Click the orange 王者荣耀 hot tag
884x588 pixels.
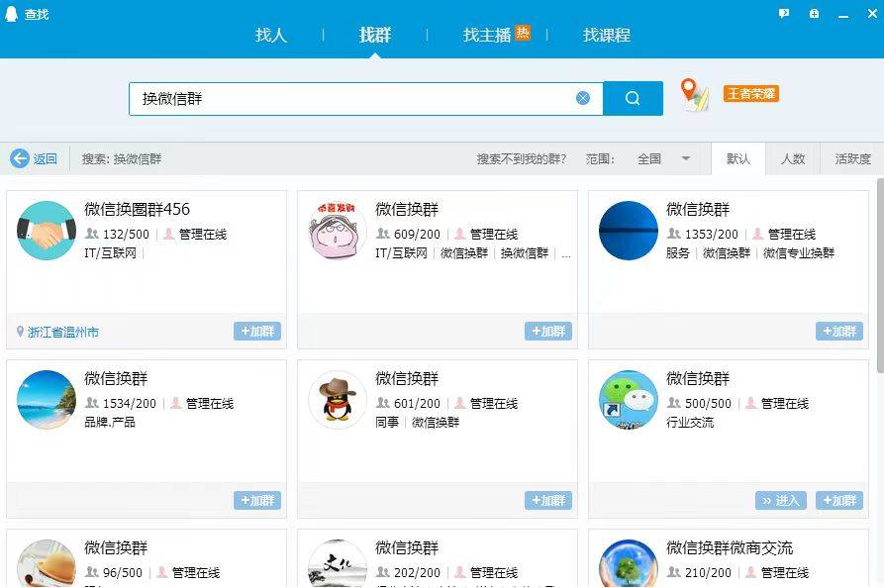click(x=750, y=93)
